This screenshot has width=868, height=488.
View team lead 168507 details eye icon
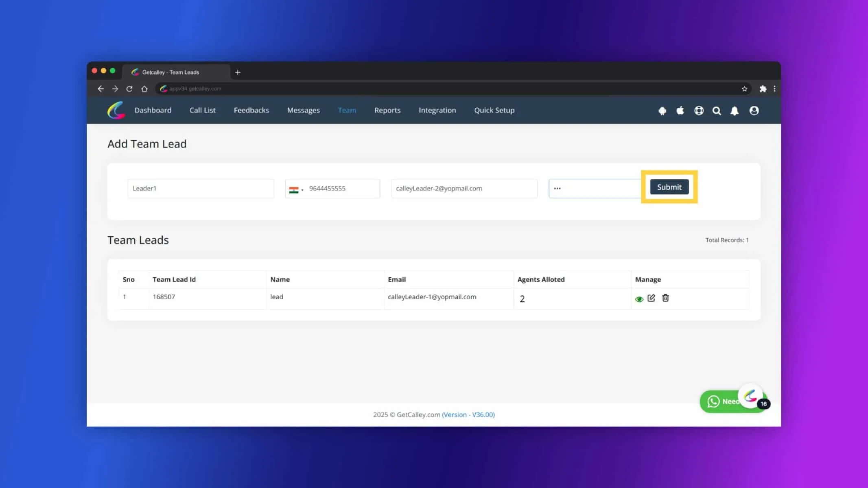coord(639,299)
